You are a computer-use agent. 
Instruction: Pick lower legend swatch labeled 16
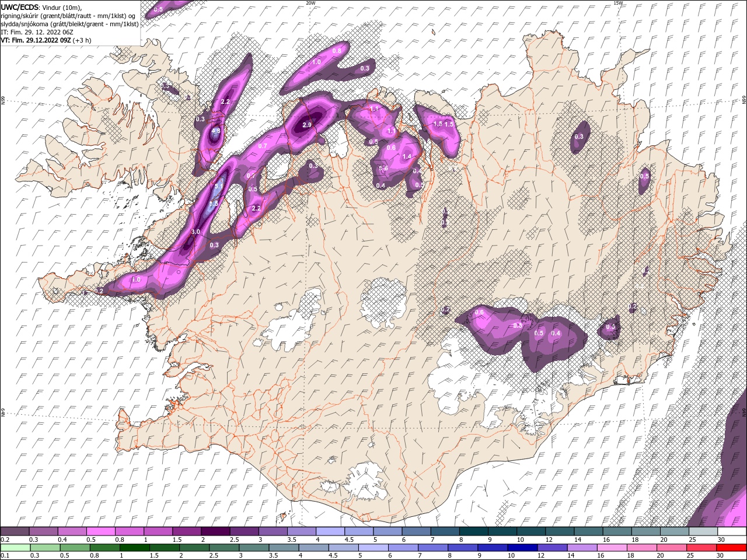point(612,548)
